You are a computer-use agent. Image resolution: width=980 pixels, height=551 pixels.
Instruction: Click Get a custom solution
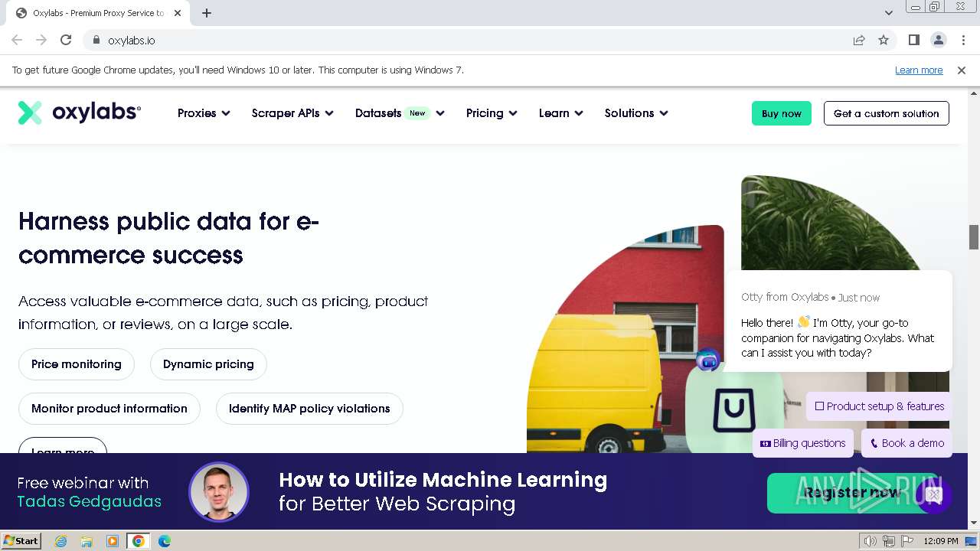coord(887,113)
